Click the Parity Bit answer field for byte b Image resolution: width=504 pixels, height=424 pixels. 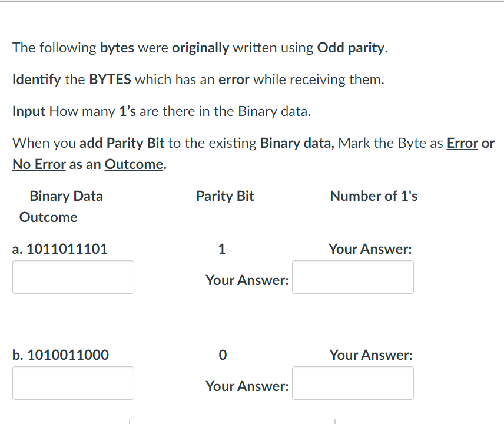click(353, 383)
